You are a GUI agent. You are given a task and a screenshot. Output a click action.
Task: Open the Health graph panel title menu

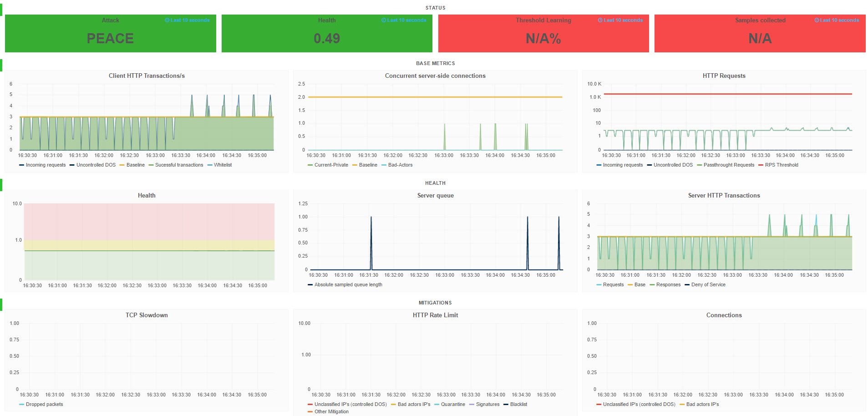pos(147,196)
